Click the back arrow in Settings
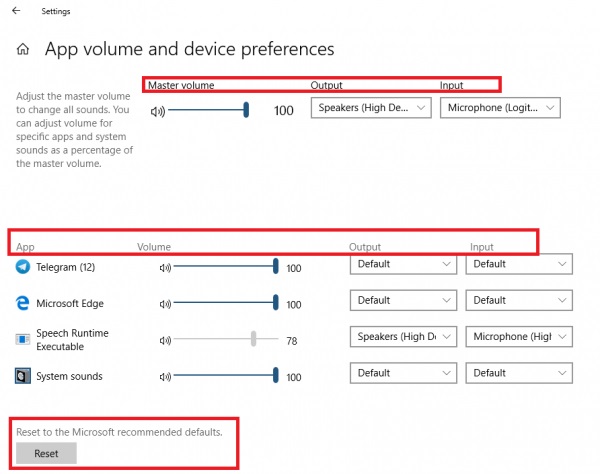 [16, 11]
